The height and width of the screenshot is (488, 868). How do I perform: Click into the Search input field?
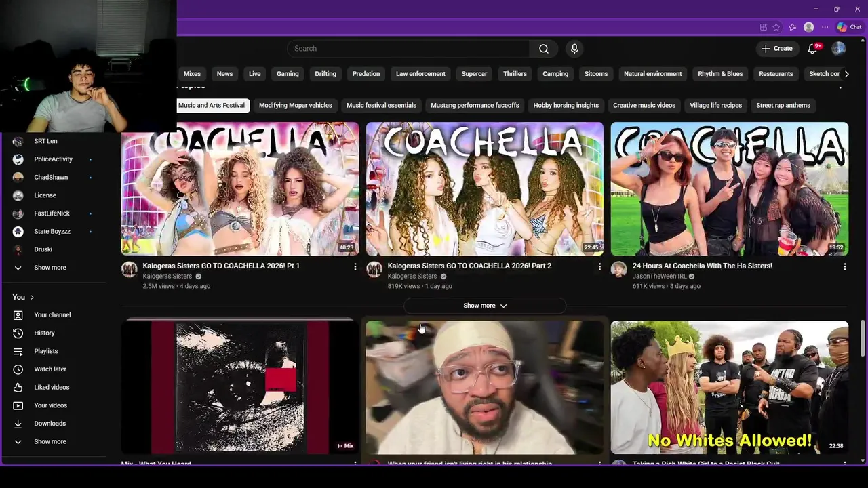point(409,49)
